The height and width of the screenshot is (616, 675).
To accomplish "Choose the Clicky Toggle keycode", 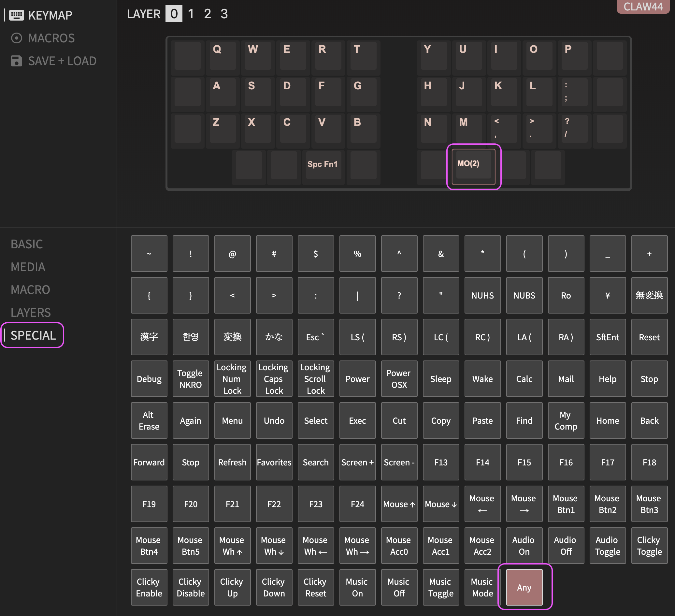I will coord(649,545).
